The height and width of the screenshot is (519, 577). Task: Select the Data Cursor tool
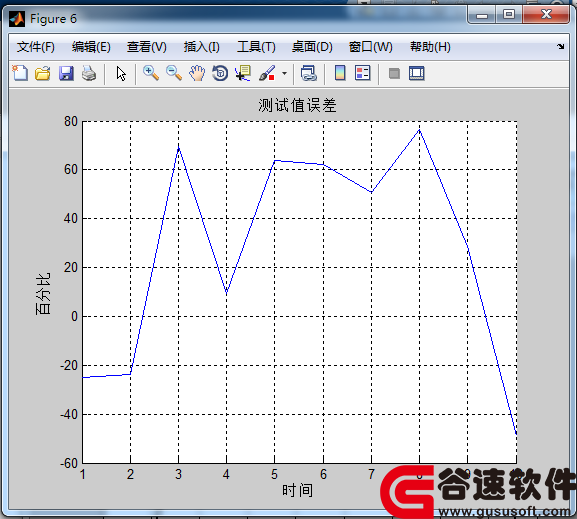click(x=243, y=73)
